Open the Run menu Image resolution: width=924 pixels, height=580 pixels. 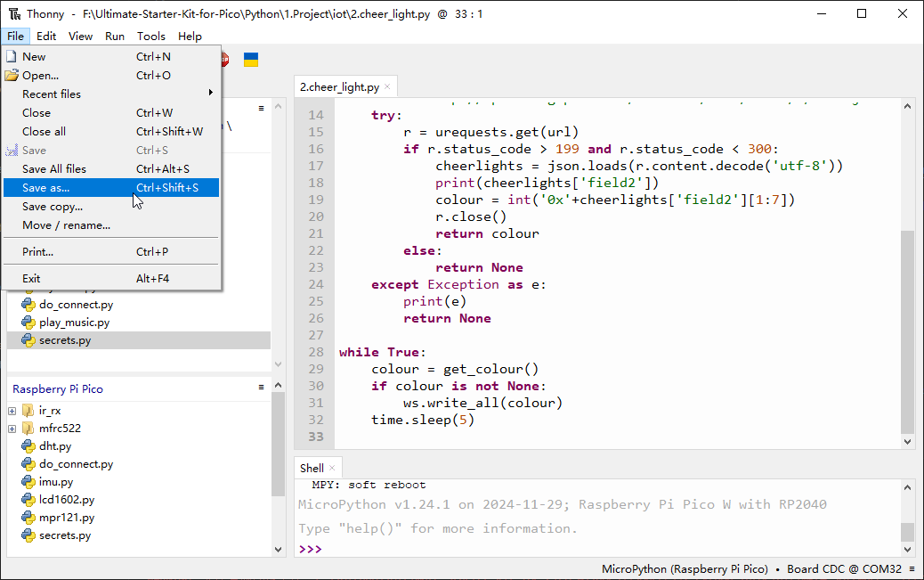click(x=115, y=36)
